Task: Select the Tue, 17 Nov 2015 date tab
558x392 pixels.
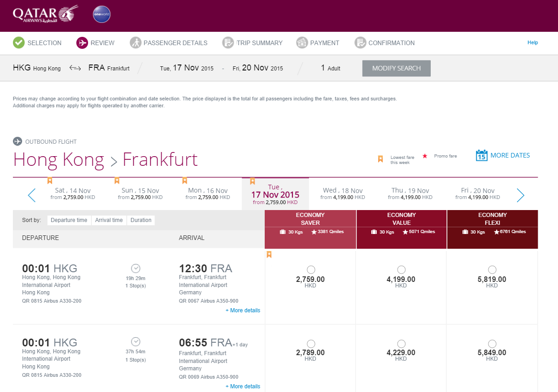Action: click(x=275, y=194)
